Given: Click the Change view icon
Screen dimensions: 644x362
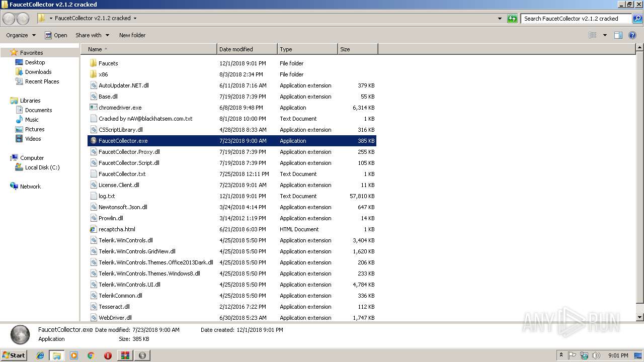Looking at the screenshot, I should pos(593,35).
